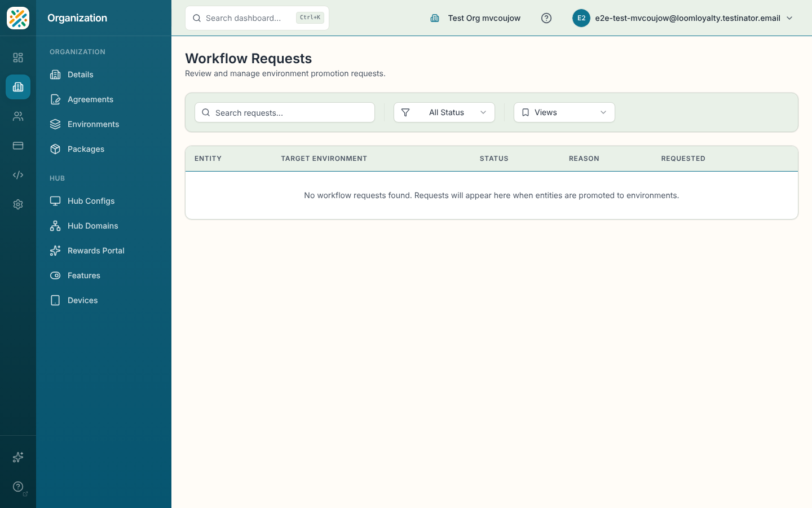Click the bookmark icon in the Views selector
This screenshot has height=508, width=812.
(x=526, y=112)
